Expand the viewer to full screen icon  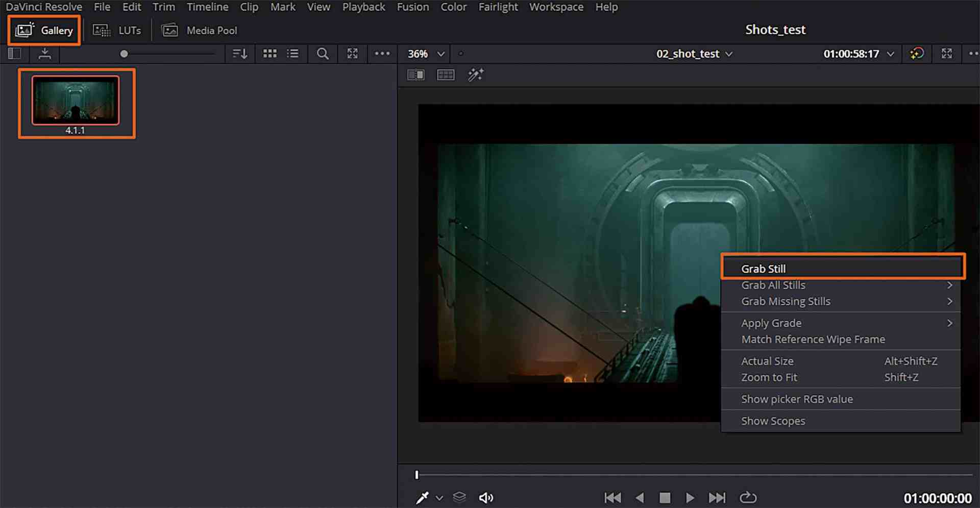pyautogui.click(x=947, y=54)
